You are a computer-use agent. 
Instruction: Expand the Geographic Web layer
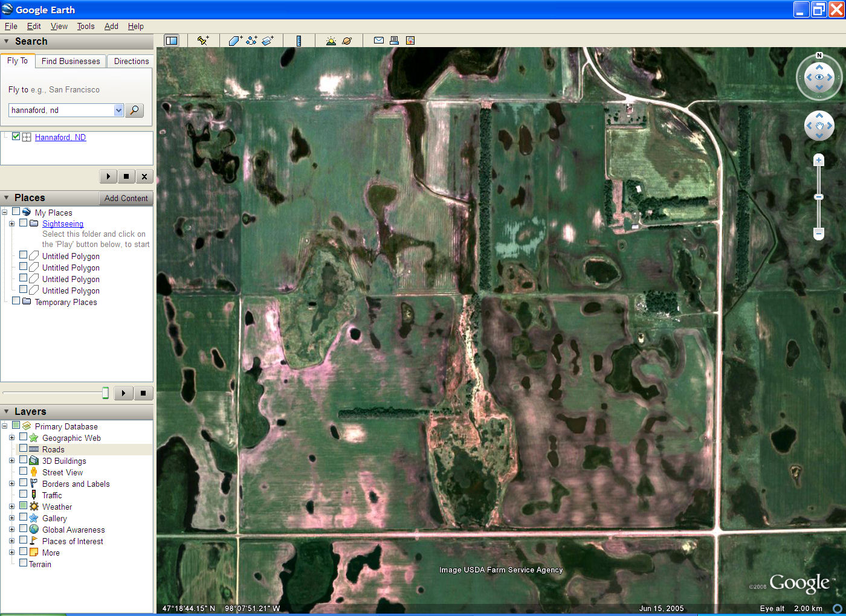click(11, 438)
